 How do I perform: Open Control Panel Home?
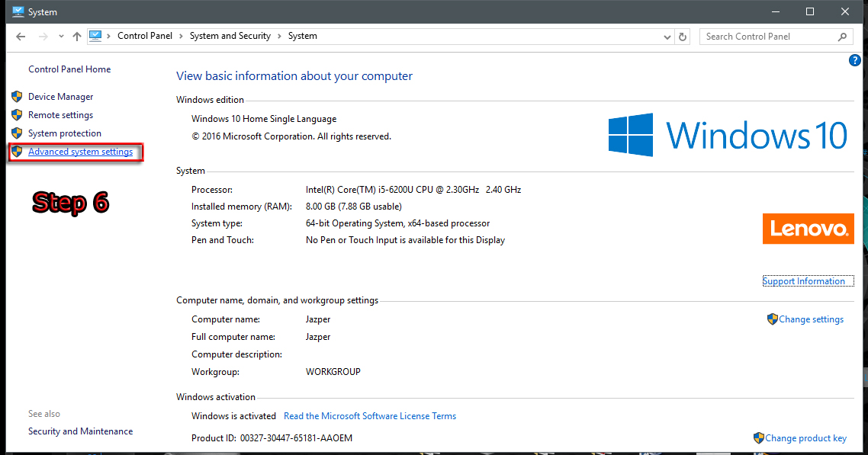pos(69,69)
